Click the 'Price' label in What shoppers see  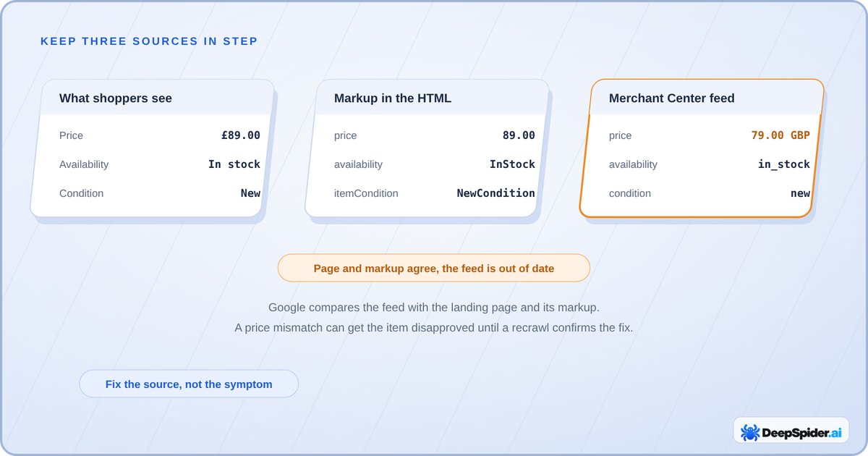tap(71, 135)
